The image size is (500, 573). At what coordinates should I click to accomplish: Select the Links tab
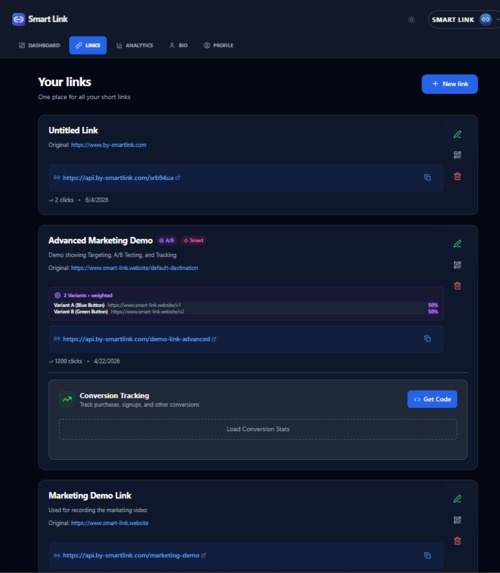tap(88, 45)
